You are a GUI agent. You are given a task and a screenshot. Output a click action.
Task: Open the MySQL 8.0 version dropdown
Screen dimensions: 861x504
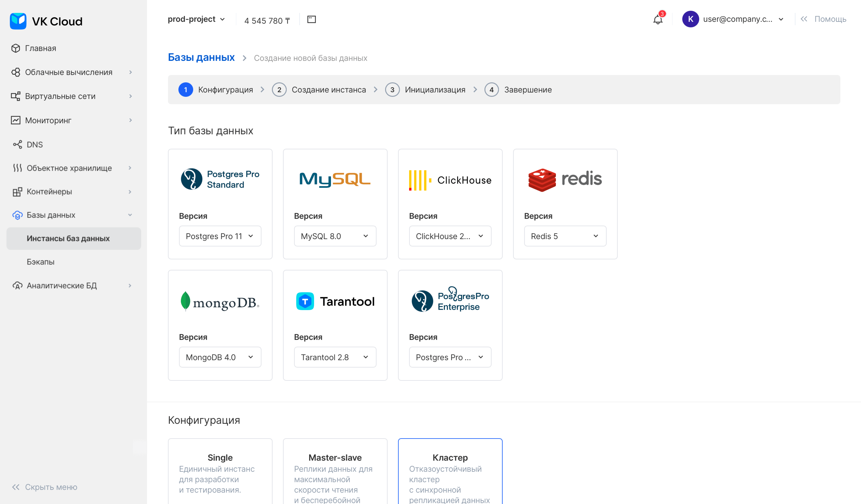point(335,236)
